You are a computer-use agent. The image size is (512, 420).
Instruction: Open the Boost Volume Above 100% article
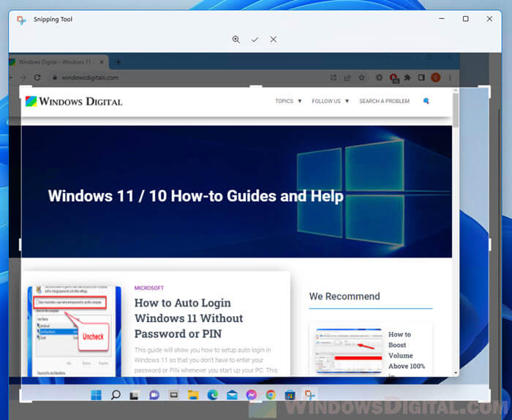(x=407, y=350)
